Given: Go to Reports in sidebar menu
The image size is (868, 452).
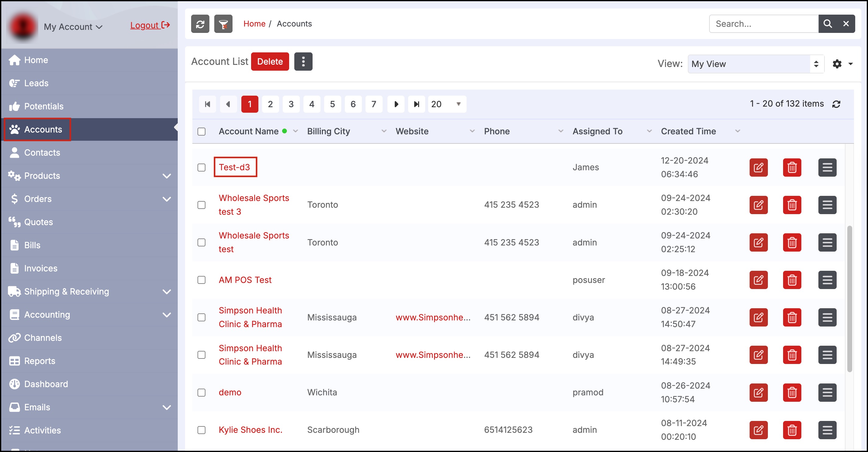Looking at the screenshot, I should (x=40, y=361).
